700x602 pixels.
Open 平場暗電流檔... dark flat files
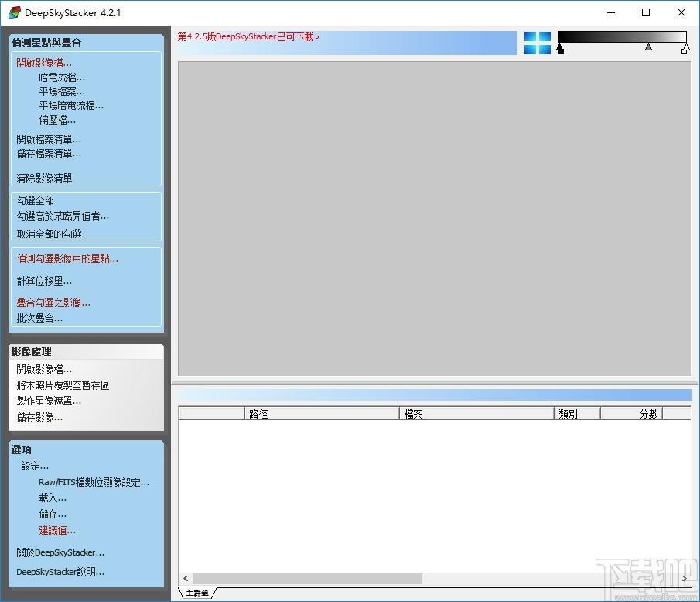[x=71, y=105]
